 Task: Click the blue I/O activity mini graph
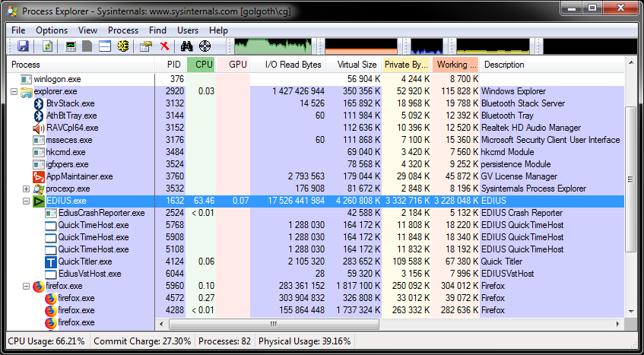[427, 46]
